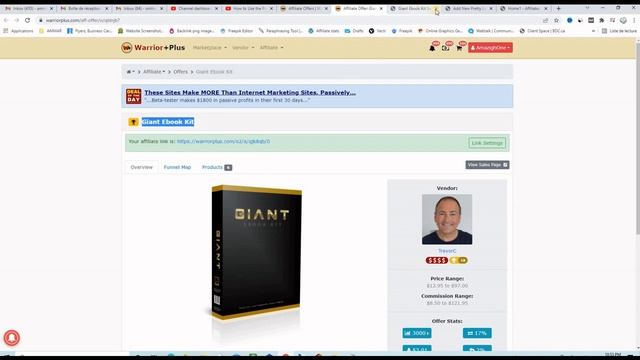Click the share page icon in address bar
640x360 pixels.
[x=545, y=20]
